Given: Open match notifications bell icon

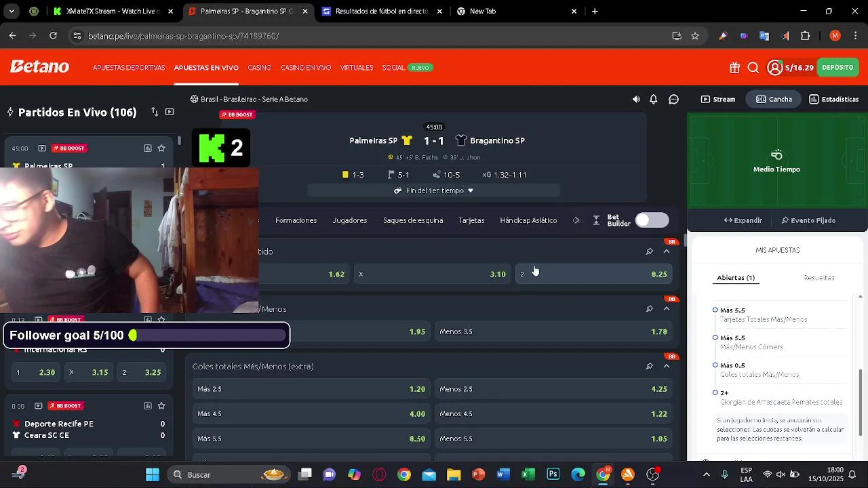Looking at the screenshot, I should pos(654,99).
